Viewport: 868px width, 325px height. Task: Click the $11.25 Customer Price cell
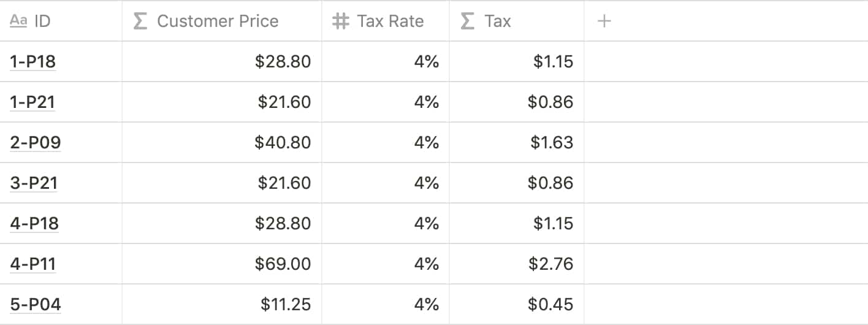222,304
